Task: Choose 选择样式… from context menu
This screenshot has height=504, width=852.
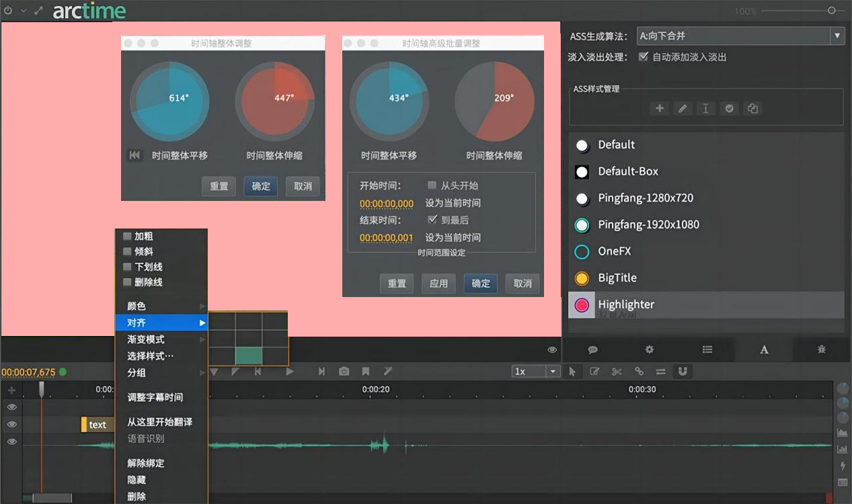Action: [161, 356]
